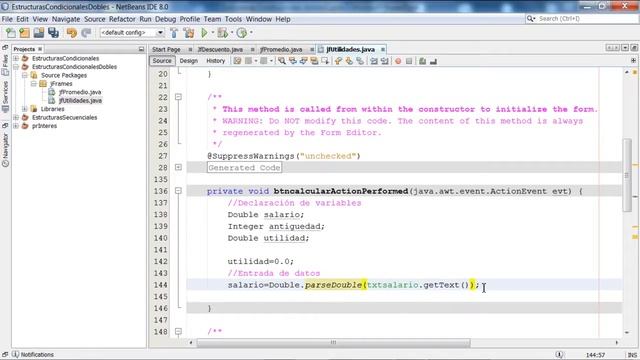Image resolution: width=640 pixels, height=360 pixels.
Task: Click the Notifications icon in status bar
Action: tap(15, 354)
